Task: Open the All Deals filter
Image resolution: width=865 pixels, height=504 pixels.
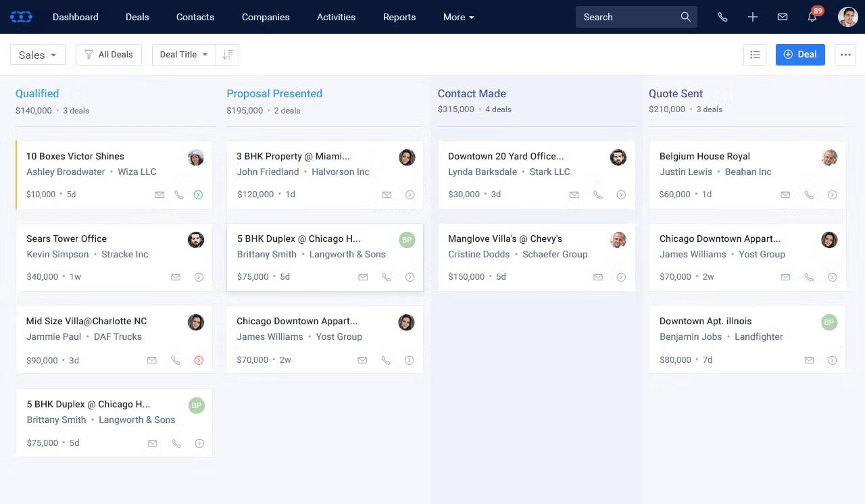Action: click(108, 54)
